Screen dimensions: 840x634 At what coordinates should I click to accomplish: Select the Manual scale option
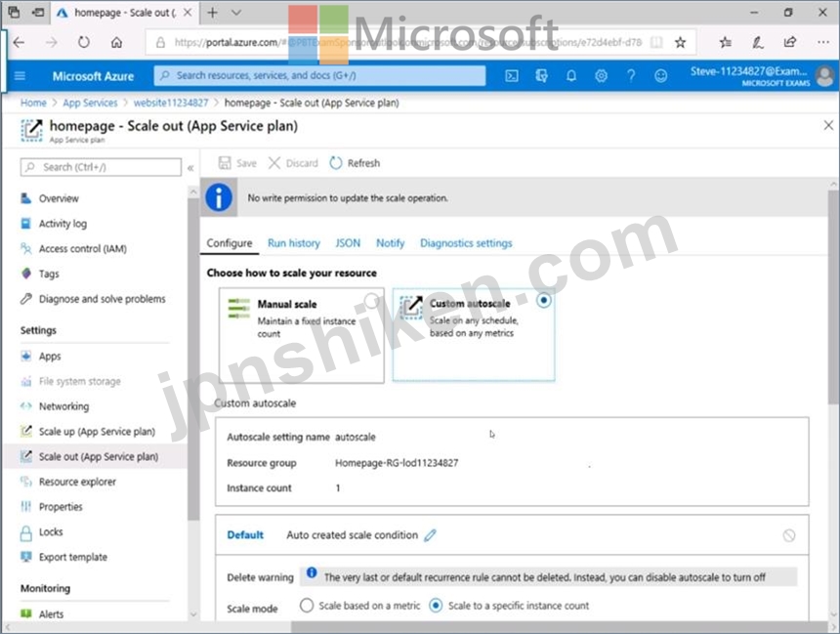pos(302,335)
